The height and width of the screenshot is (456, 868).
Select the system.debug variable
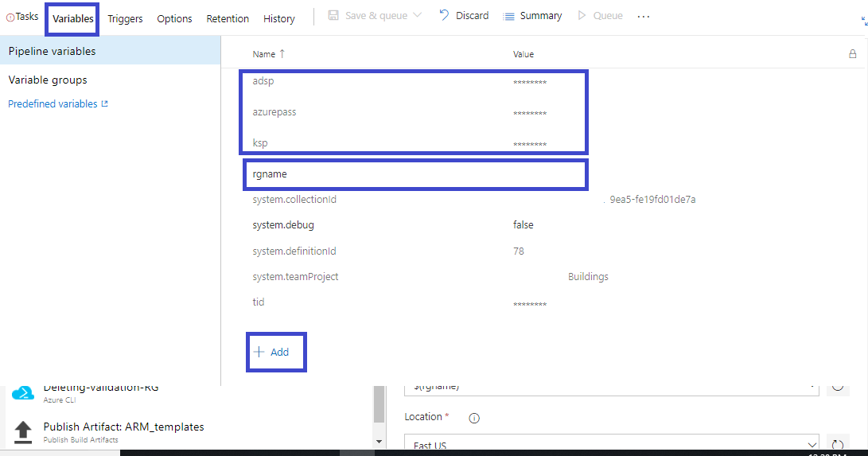[x=283, y=224]
